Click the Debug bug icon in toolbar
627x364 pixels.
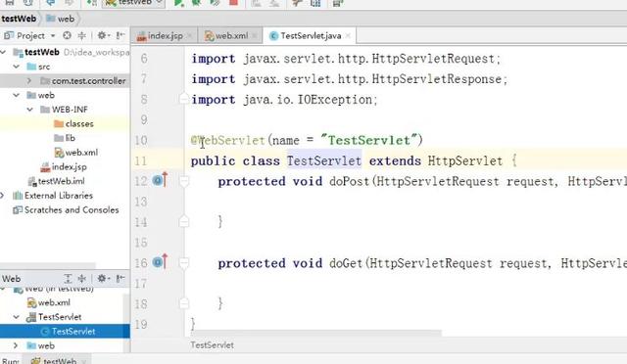[x=196, y=3]
